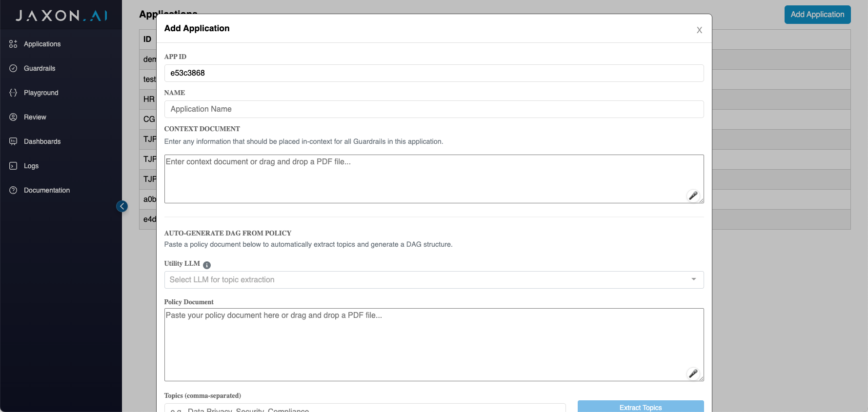Click the Topics comma-separated input field

pos(365,409)
